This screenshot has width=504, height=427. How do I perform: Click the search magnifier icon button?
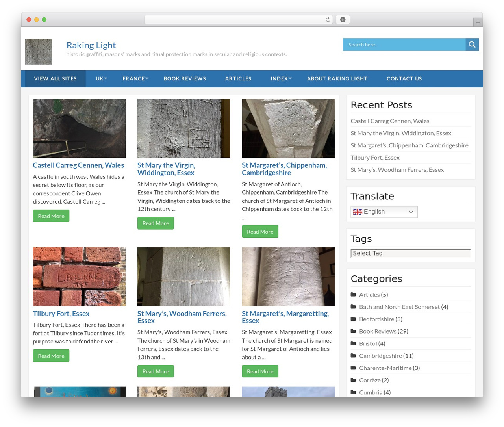(472, 45)
